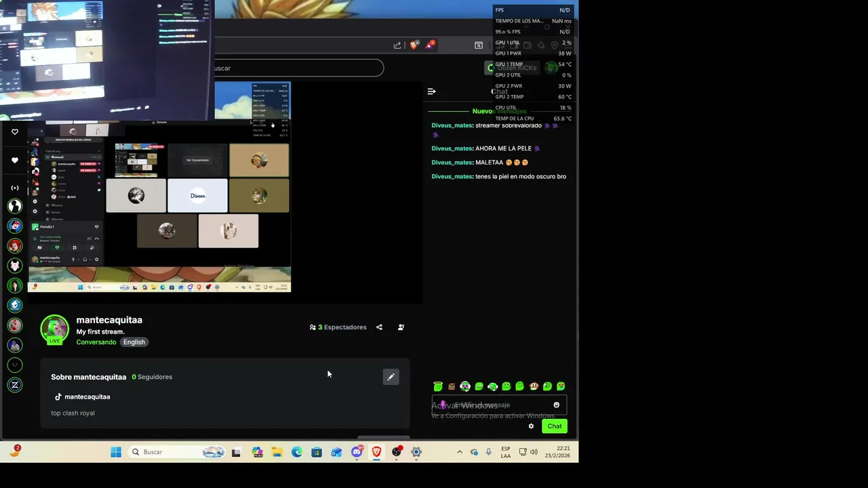Click the 0 Seguidores text
Image resolution: width=868 pixels, height=488 pixels.
[x=152, y=377]
